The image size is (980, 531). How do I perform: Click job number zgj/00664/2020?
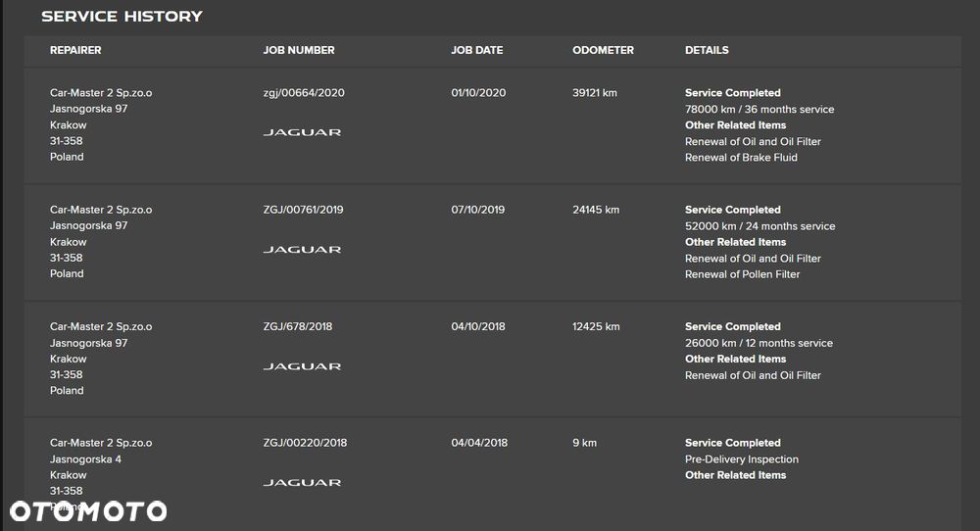tap(304, 93)
